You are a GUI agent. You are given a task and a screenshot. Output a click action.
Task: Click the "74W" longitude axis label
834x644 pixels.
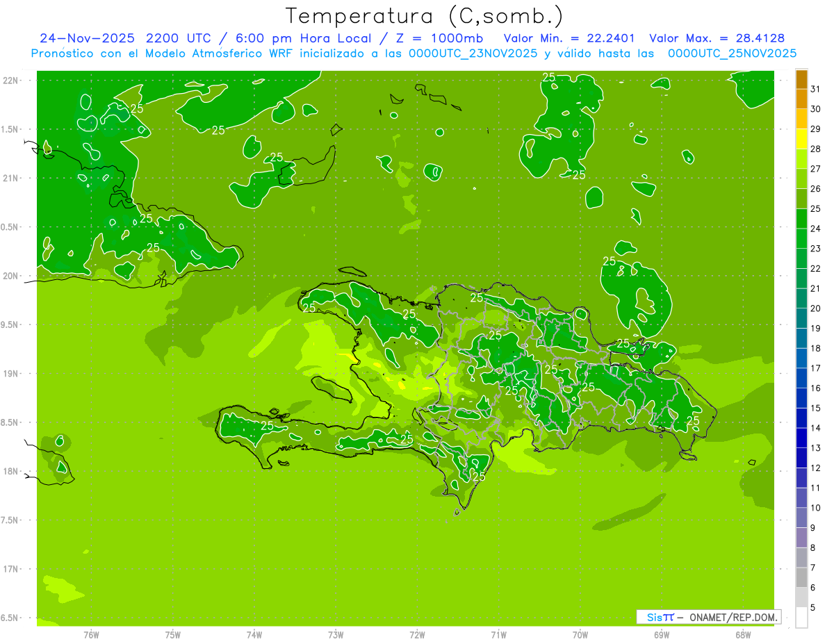254,635
